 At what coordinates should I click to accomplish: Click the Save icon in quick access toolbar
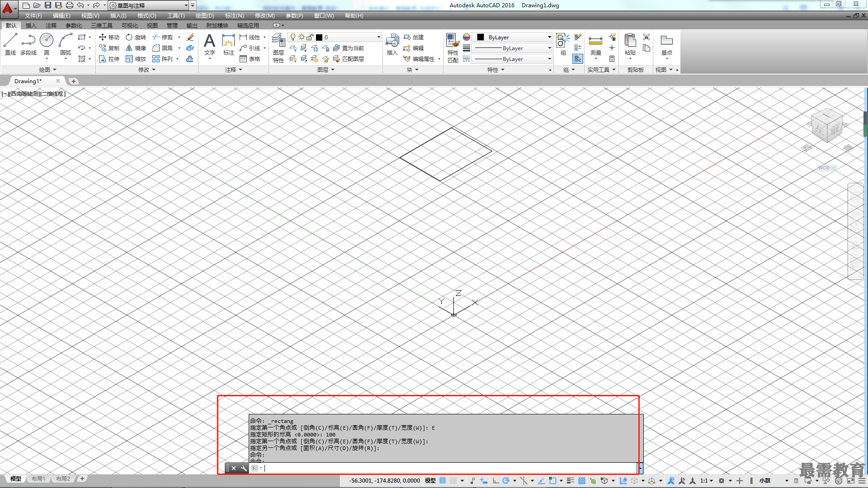tap(47, 5)
